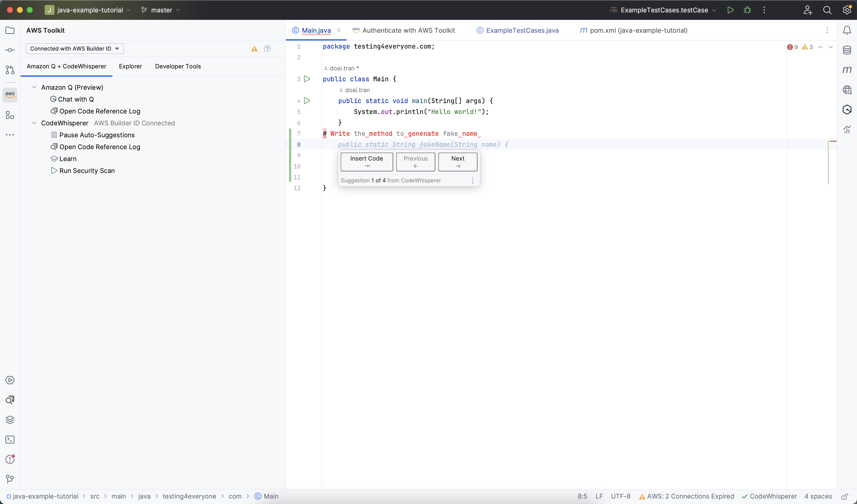Viewport: 857px width, 504px height.
Task: Switch to Amazon Q + CodeWhisperer tab
Action: point(66,66)
